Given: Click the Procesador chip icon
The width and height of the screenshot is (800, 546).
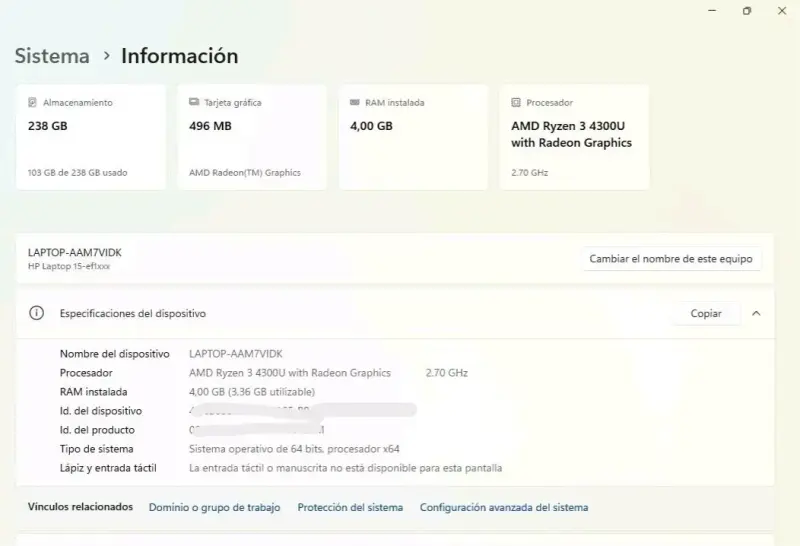Looking at the screenshot, I should pos(516,103).
